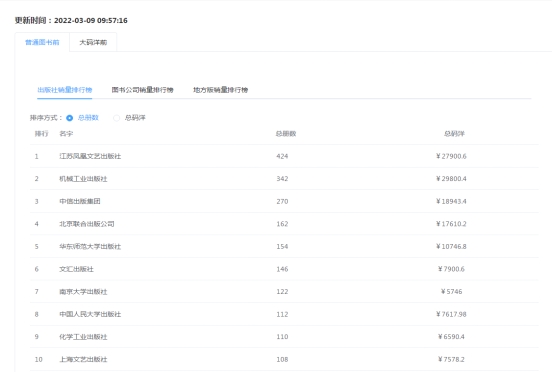Click publisher name 中国人民大学出版社

(x=90, y=314)
